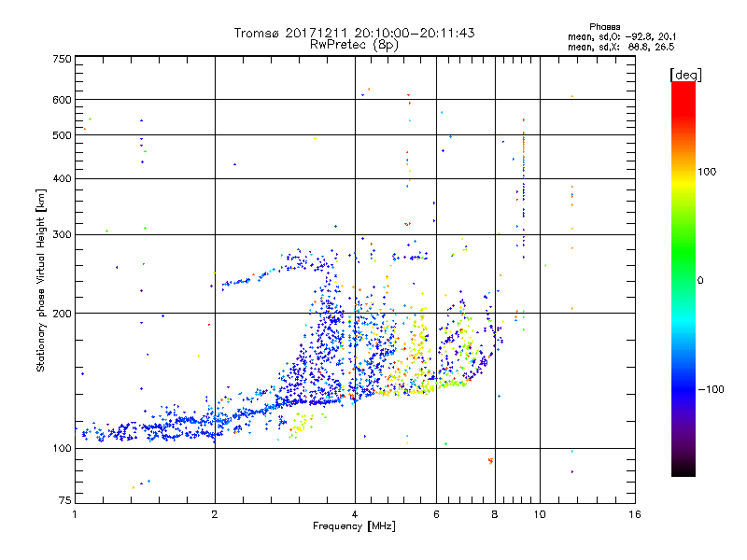The image size is (747, 560).
Task: Click the 'Phases' header text
Action: (x=604, y=27)
